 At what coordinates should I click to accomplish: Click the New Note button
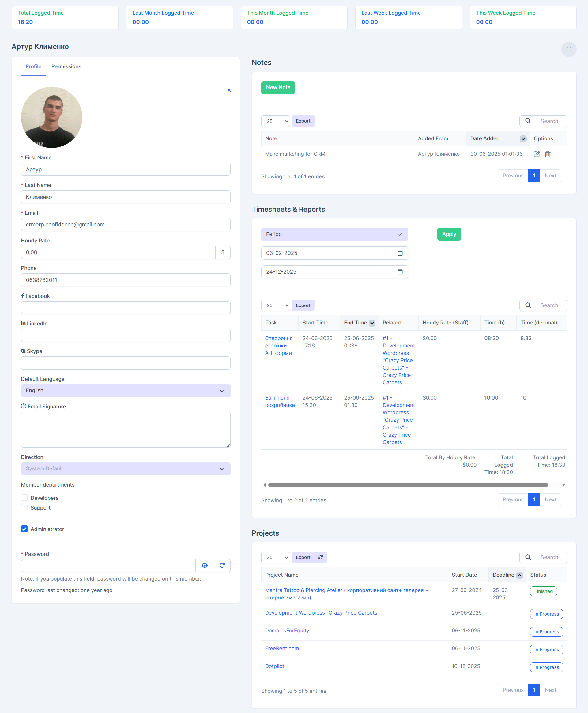(x=278, y=87)
